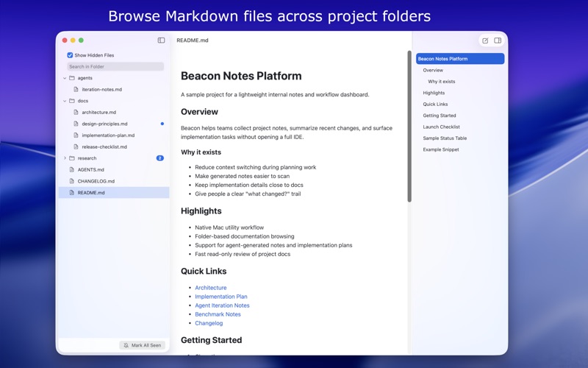Jump to Getting Started in outline
This screenshot has width=588, height=368.
pyautogui.click(x=439, y=116)
